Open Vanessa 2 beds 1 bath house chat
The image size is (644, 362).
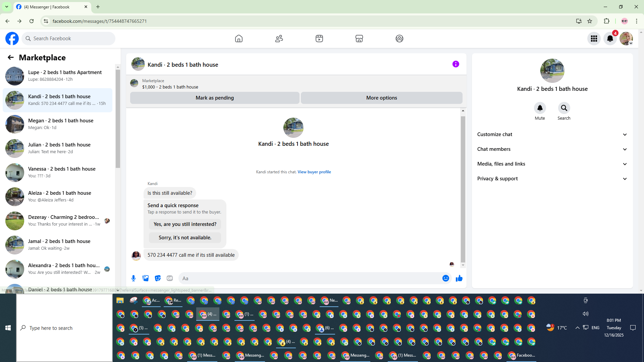tap(58, 172)
